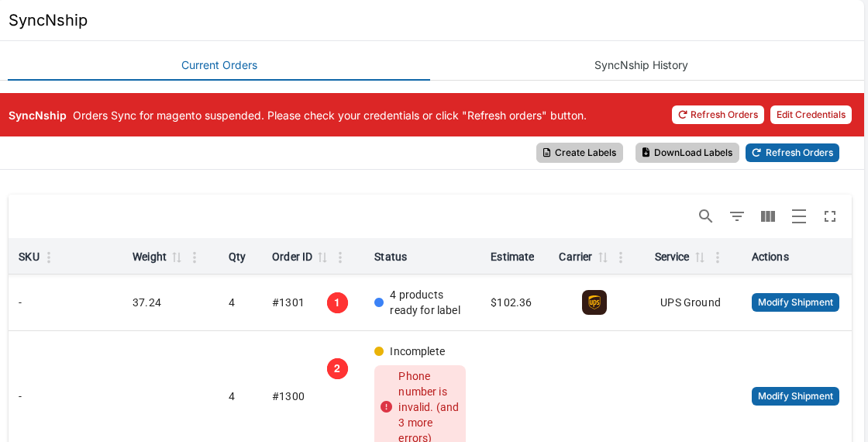Click the UPS carrier logo
This screenshot has height=442, width=868.
click(594, 302)
